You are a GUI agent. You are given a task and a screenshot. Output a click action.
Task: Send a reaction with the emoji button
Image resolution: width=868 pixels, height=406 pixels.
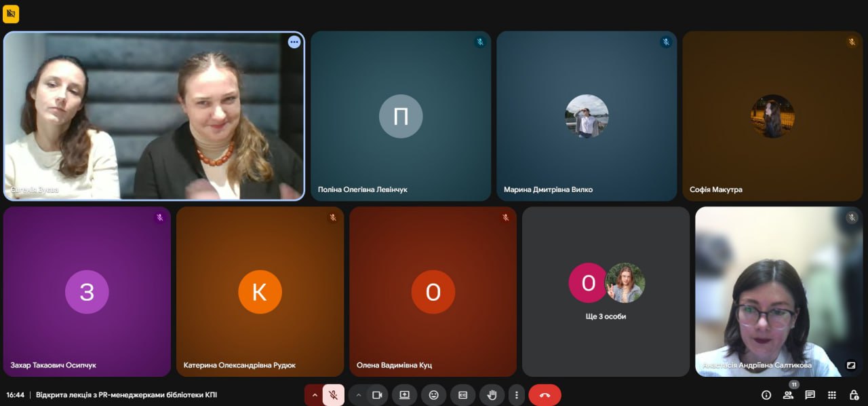pyautogui.click(x=433, y=395)
